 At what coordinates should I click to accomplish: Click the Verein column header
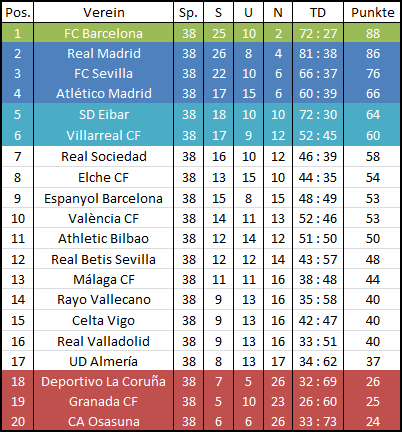[x=104, y=12]
